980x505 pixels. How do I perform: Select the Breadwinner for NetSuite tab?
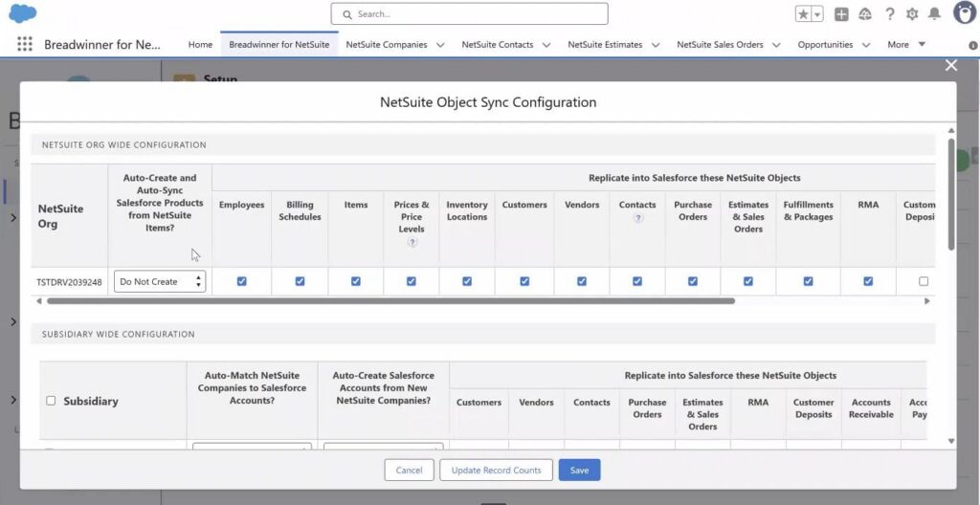click(x=279, y=44)
